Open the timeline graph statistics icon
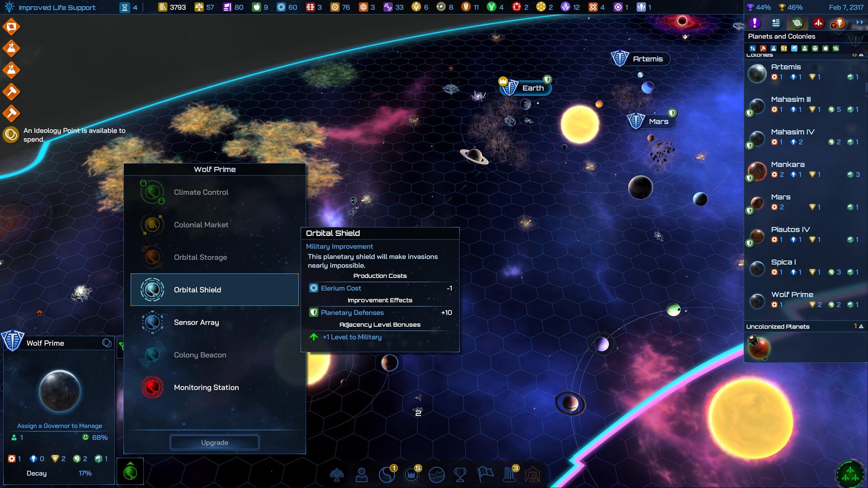Viewport: 868px width, 488px height. click(x=436, y=474)
